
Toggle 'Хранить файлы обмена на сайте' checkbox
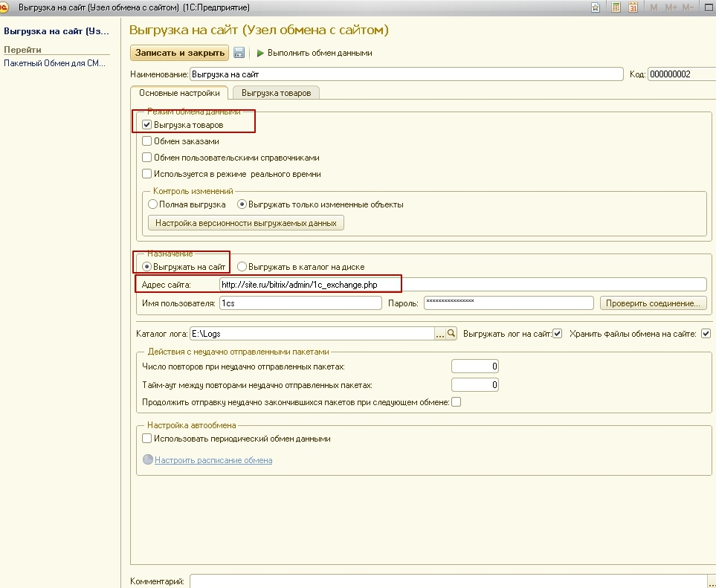(706, 334)
